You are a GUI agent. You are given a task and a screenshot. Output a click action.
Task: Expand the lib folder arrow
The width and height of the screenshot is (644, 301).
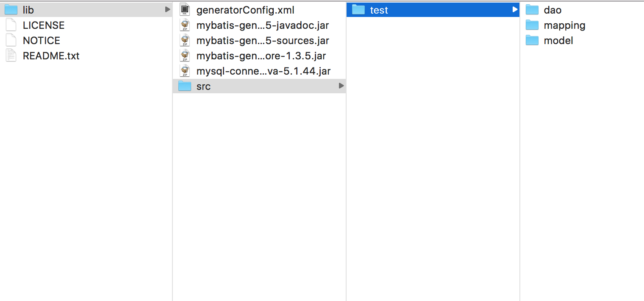[x=167, y=9]
